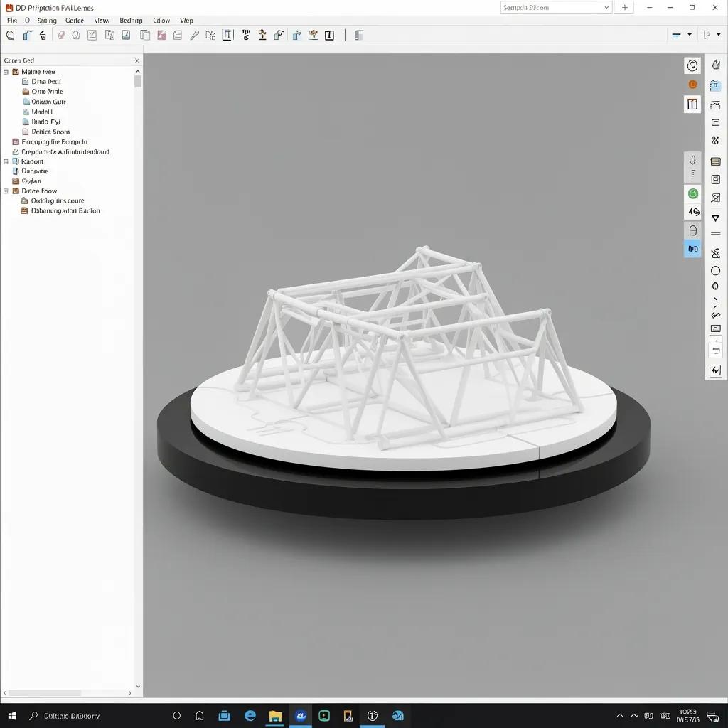Select the split-view panel icon below the orange dot

(x=692, y=104)
